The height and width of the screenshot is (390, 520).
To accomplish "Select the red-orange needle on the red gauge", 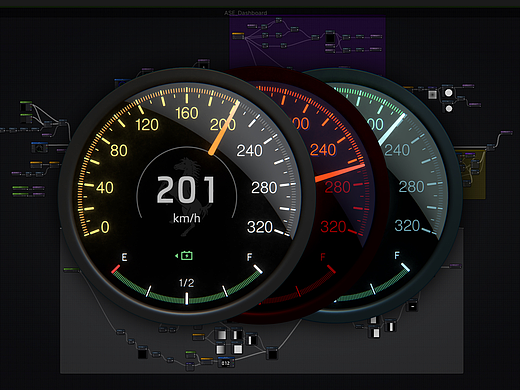I will point(340,172).
